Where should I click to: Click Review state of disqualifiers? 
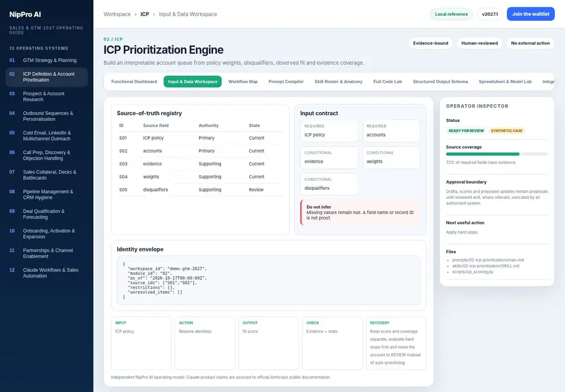256,190
